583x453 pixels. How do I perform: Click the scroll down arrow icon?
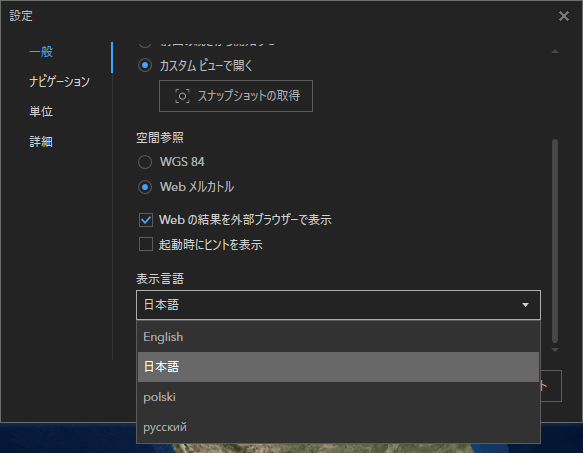pos(555,350)
